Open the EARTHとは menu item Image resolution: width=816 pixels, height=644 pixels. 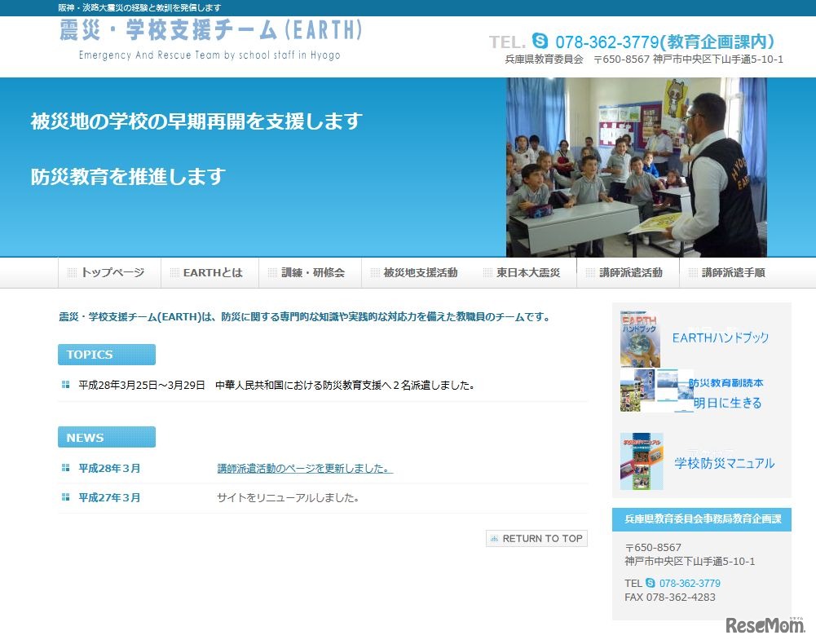pos(210,272)
